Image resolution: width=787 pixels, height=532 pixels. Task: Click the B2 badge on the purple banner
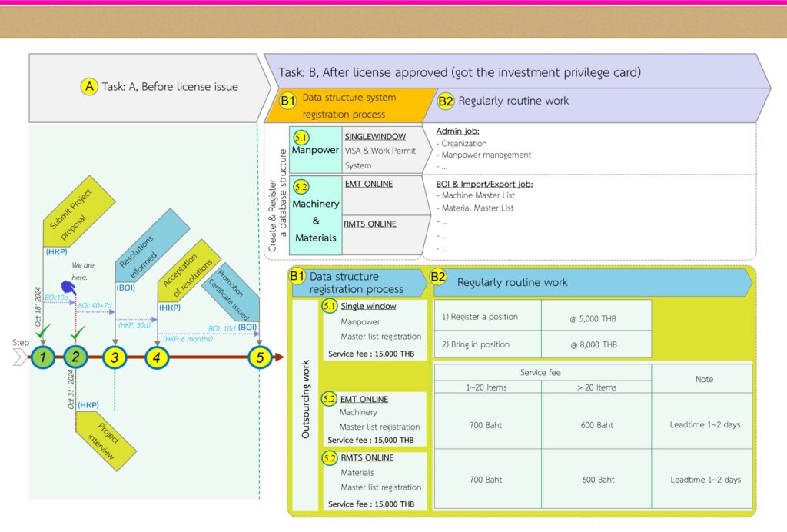446,101
